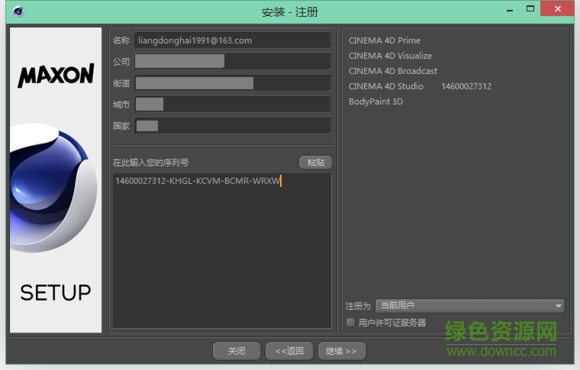Viewport: 580px width, 370px height.
Task: Click the 关闭 close button
Action: click(236, 351)
